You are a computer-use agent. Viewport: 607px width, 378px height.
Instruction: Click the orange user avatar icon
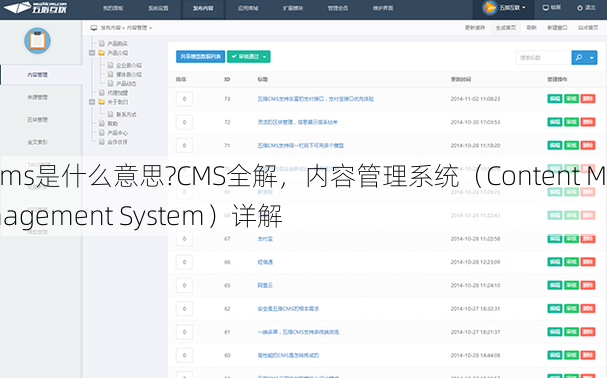pyautogui.click(x=490, y=8)
